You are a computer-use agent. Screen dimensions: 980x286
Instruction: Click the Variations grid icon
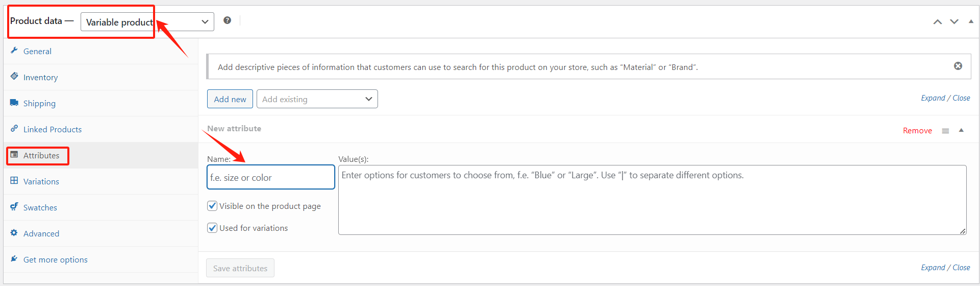point(14,181)
